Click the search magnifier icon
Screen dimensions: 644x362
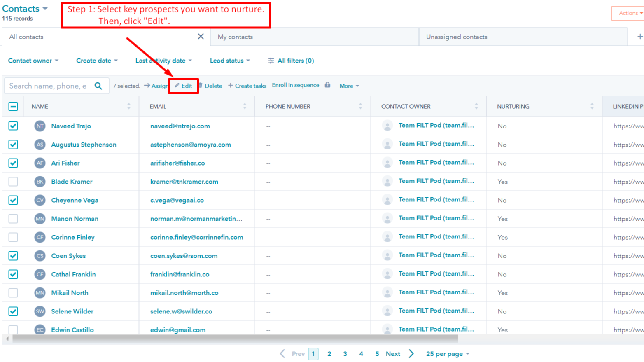point(98,86)
